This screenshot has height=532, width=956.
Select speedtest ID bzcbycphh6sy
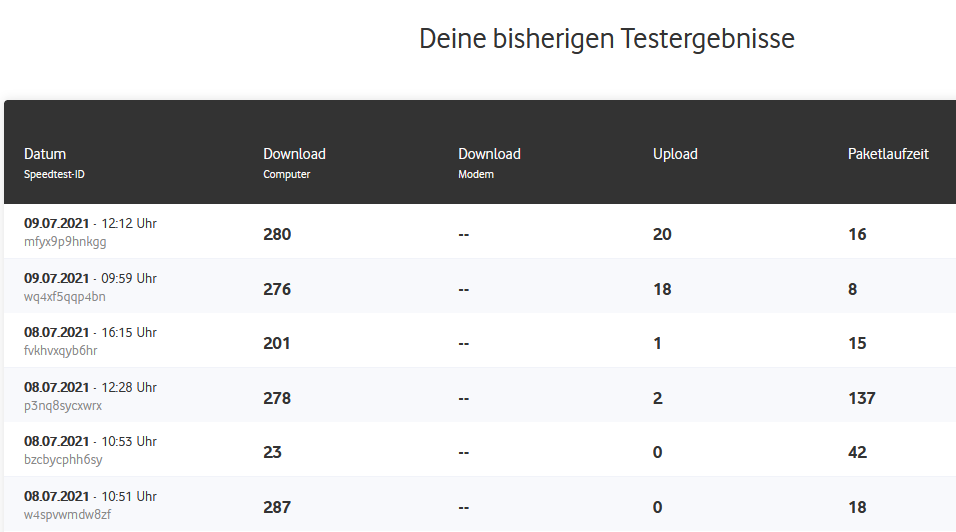pyautogui.click(x=63, y=460)
